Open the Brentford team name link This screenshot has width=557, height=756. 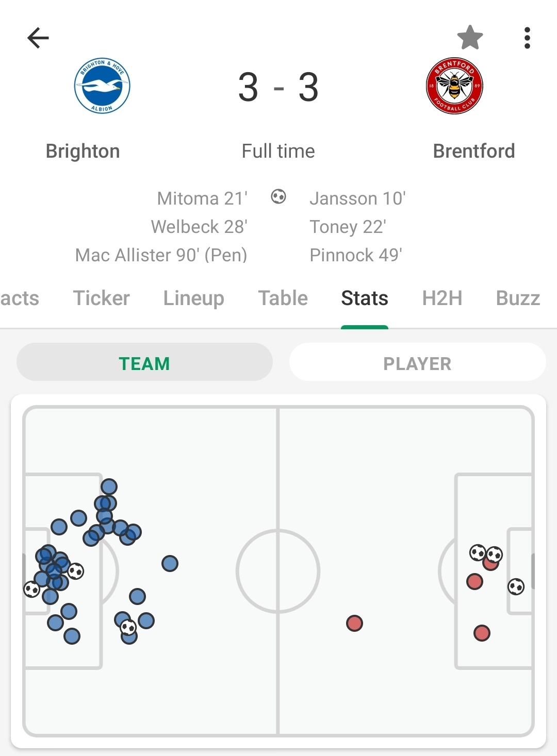pyautogui.click(x=473, y=151)
